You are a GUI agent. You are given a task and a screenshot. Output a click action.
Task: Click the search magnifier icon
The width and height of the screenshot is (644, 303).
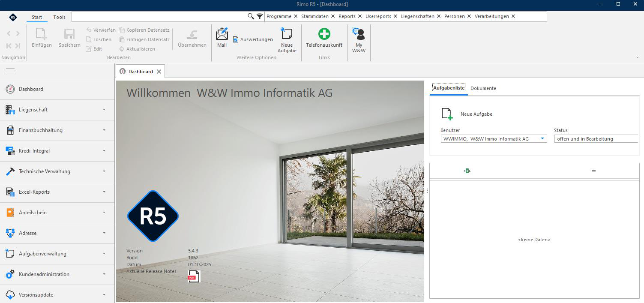pyautogui.click(x=251, y=16)
